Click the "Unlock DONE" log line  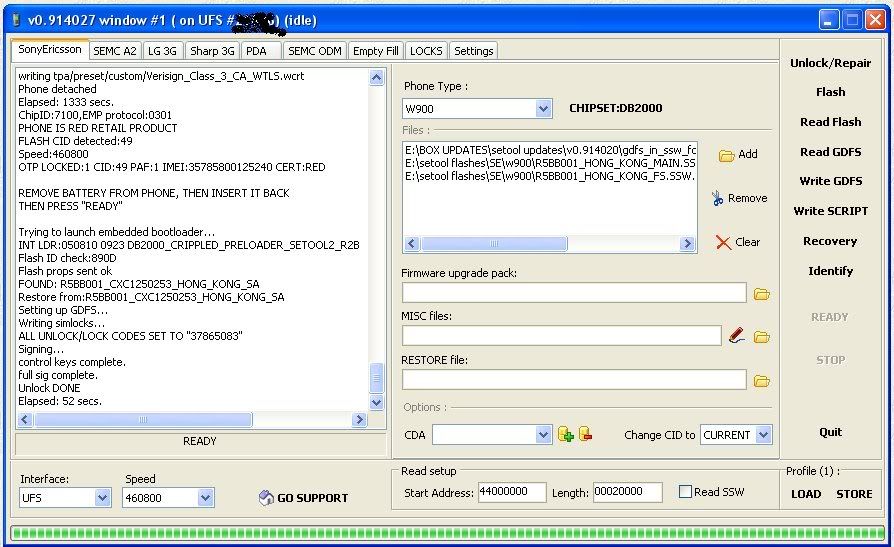click(49, 388)
